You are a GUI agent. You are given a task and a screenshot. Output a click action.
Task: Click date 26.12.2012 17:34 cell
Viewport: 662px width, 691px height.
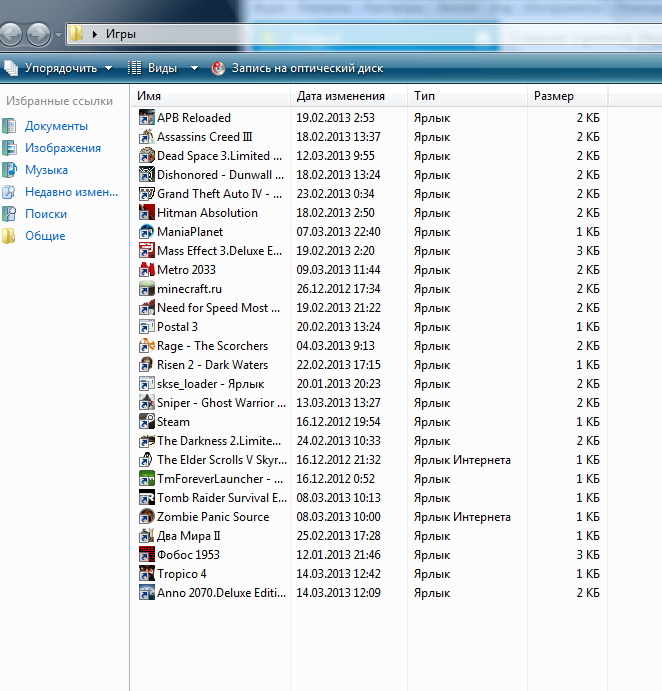click(x=338, y=289)
